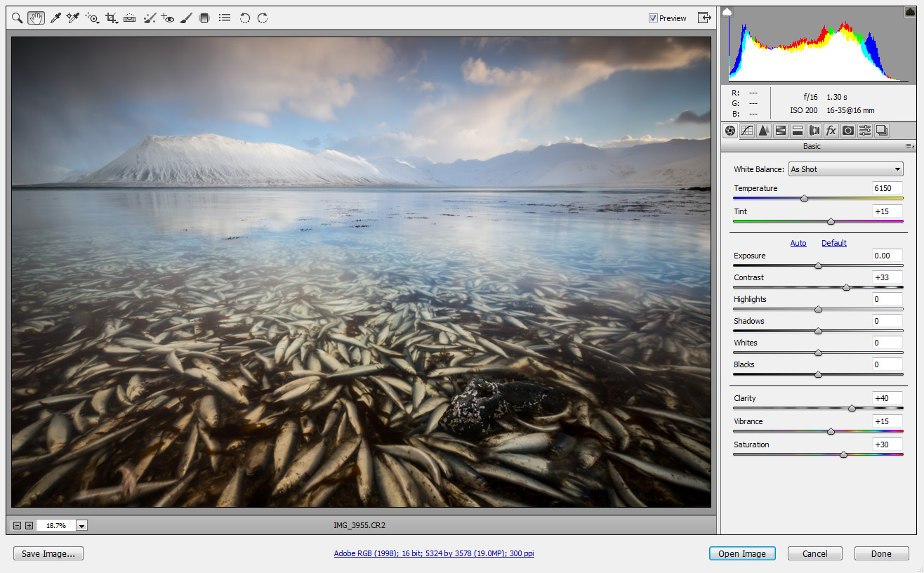
Task: Zoom out with the minus button
Action: (18, 525)
